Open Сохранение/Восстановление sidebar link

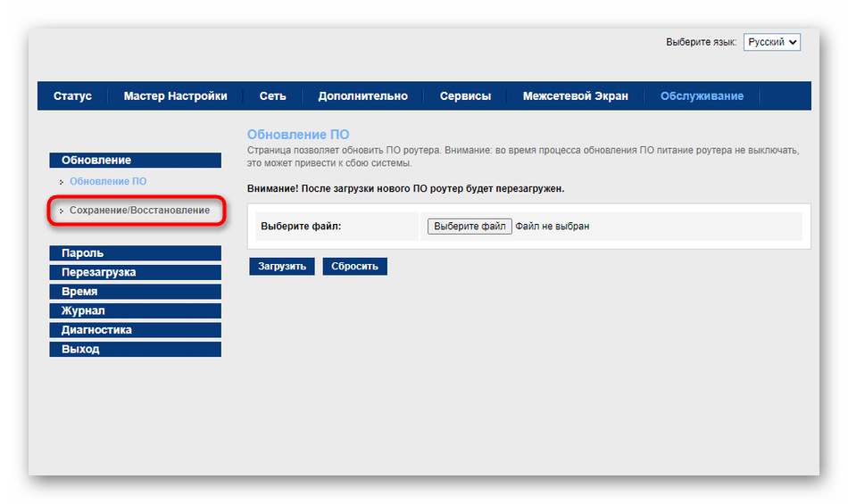tap(139, 211)
